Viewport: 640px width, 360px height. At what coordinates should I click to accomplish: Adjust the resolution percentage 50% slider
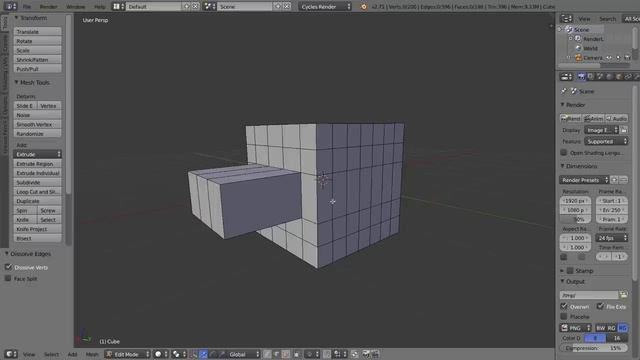click(x=576, y=219)
